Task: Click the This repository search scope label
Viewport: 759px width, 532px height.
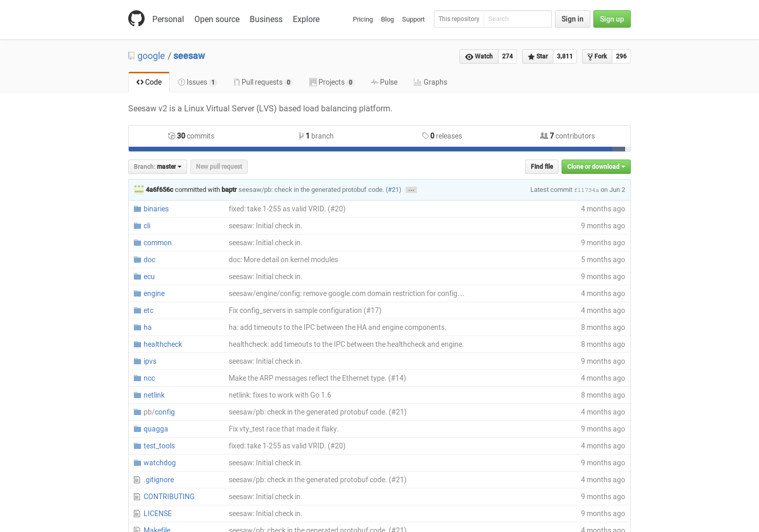Action: tap(459, 19)
